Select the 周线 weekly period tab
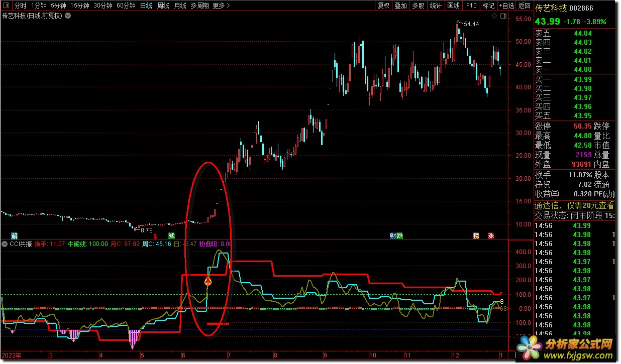 coord(163,6)
